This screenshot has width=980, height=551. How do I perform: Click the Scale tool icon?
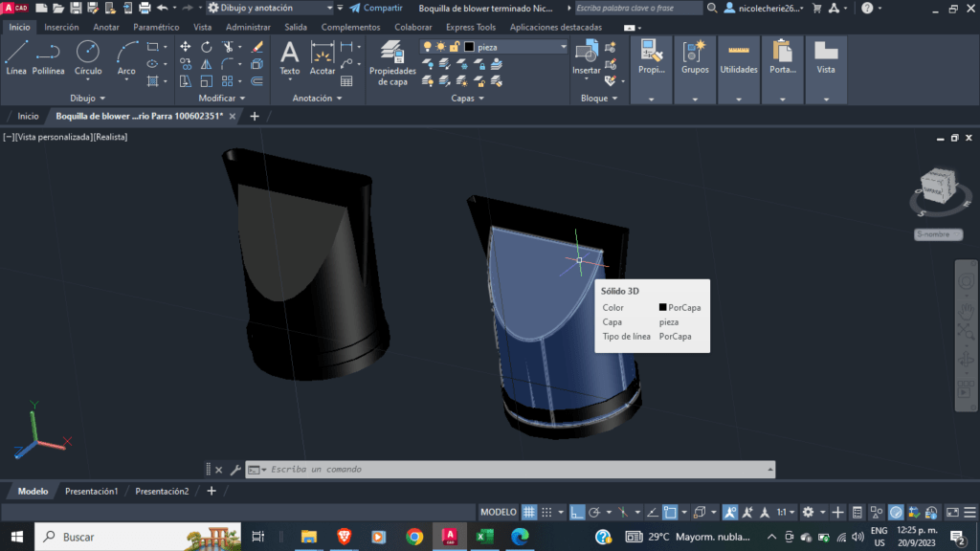[207, 81]
